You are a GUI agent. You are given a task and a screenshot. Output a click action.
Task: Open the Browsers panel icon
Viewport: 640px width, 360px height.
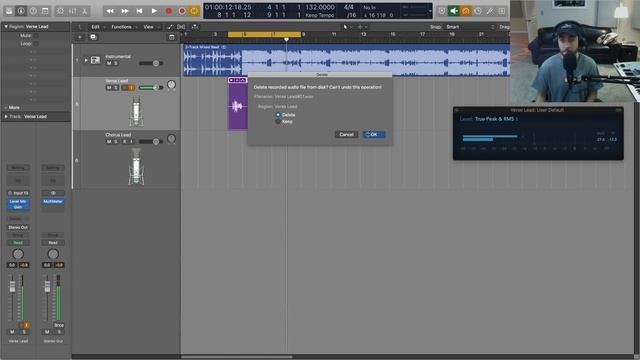502,11
